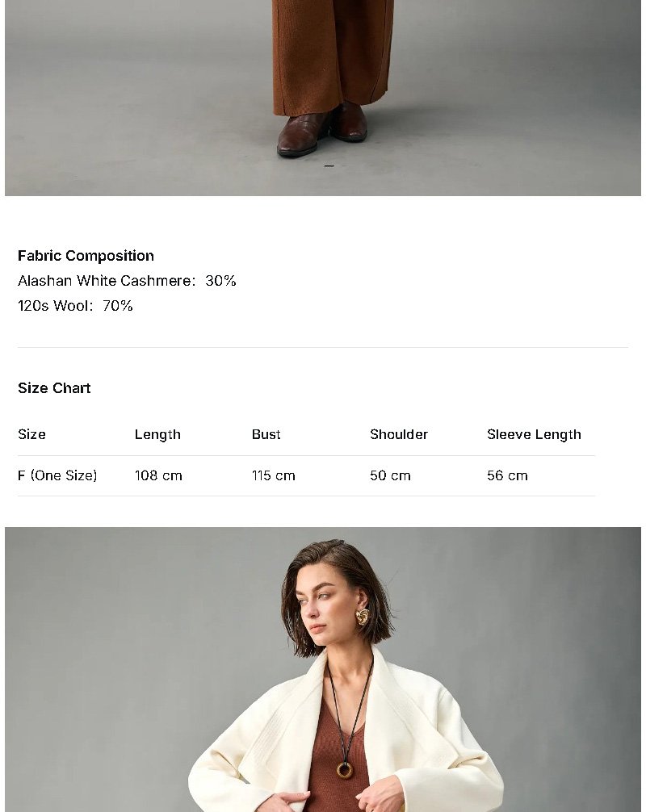Select the Bust column header
The image size is (646, 812).
266,434
